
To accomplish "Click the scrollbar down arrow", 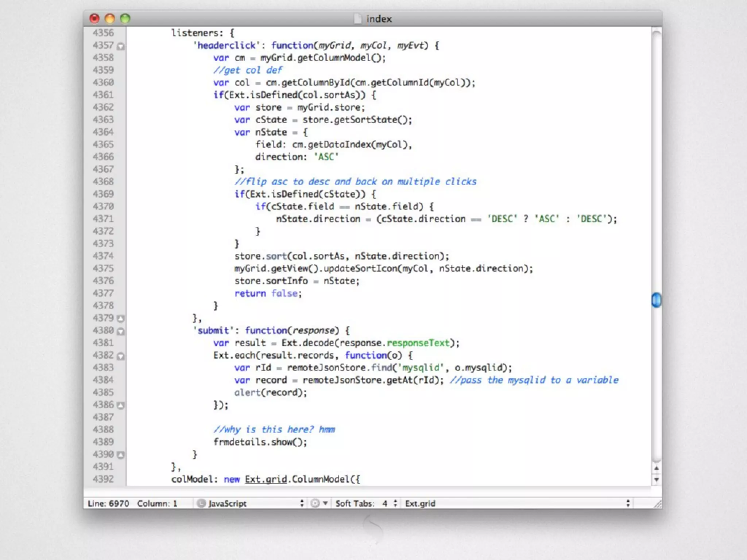I will [656, 480].
